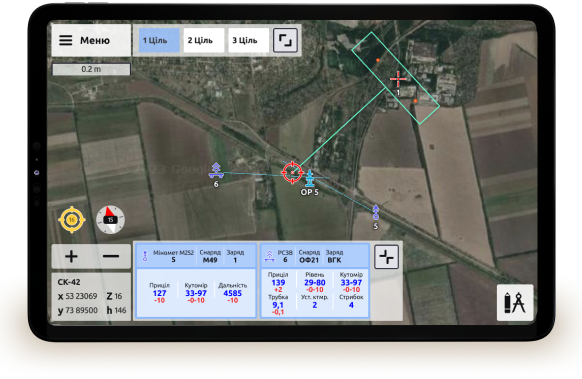Click Заряд ВГК field

point(334,256)
